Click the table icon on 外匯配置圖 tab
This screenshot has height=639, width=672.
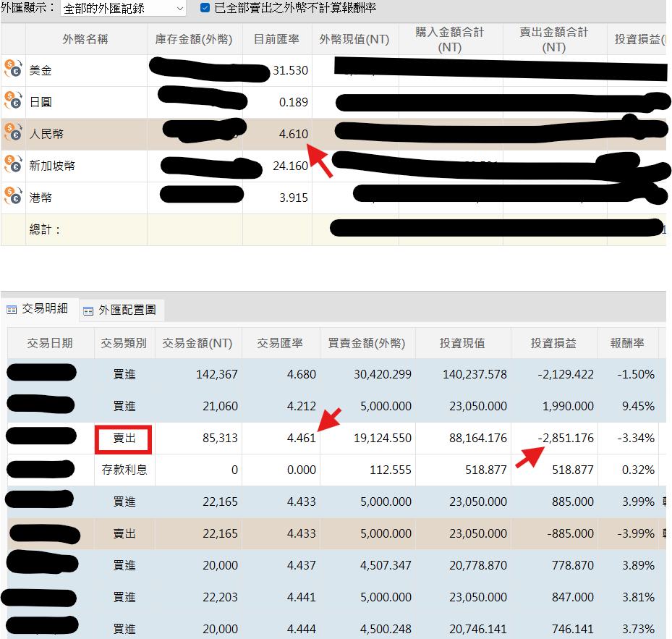pos(88,311)
